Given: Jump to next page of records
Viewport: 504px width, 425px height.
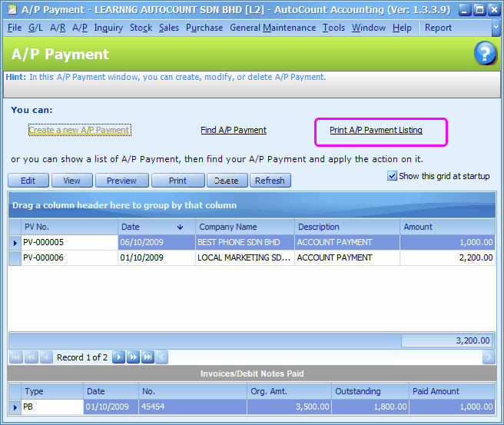Looking at the screenshot, I should [x=134, y=357].
